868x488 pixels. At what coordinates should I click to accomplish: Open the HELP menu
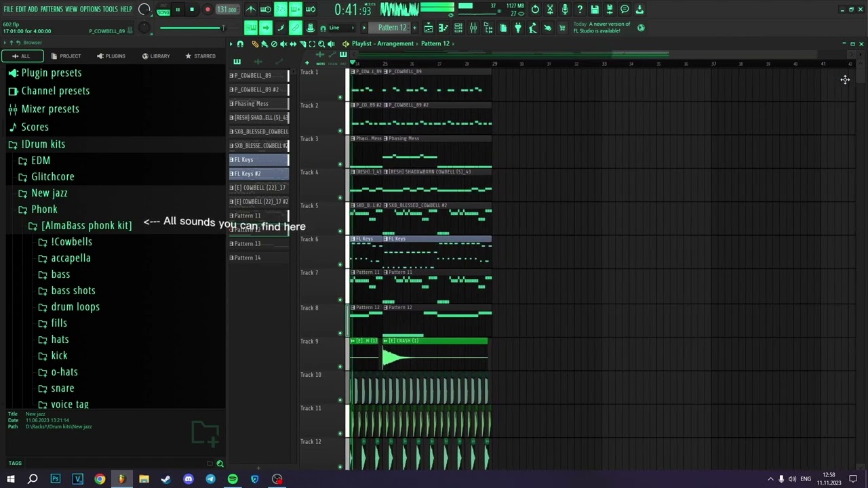pyautogui.click(x=126, y=9)
